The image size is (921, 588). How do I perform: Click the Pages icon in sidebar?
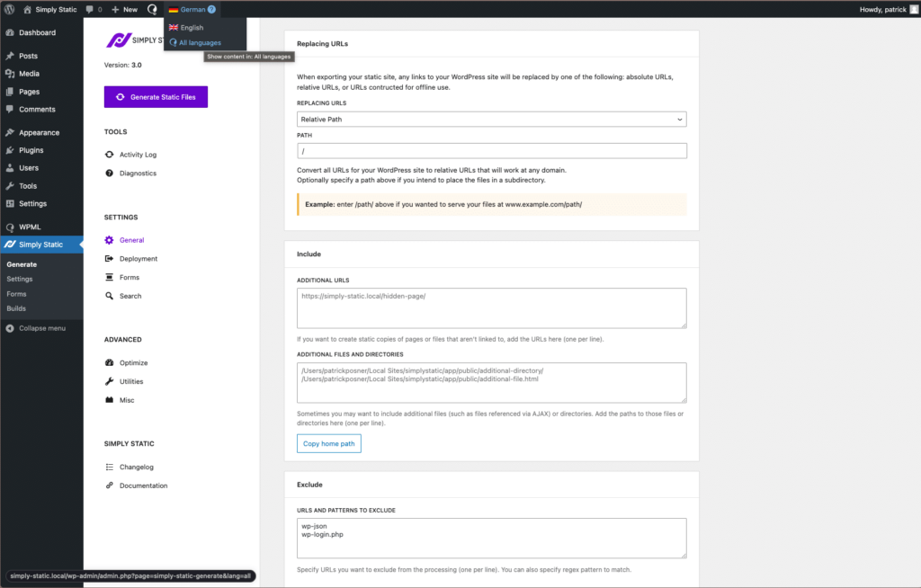click(x=10, y=92)
